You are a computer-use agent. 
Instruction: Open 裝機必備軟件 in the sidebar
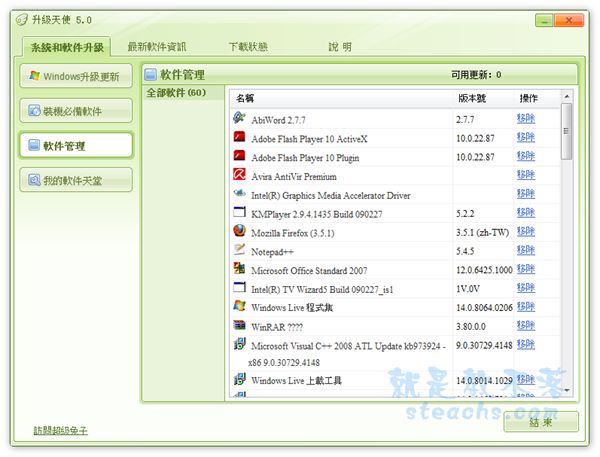click(76, 111)
